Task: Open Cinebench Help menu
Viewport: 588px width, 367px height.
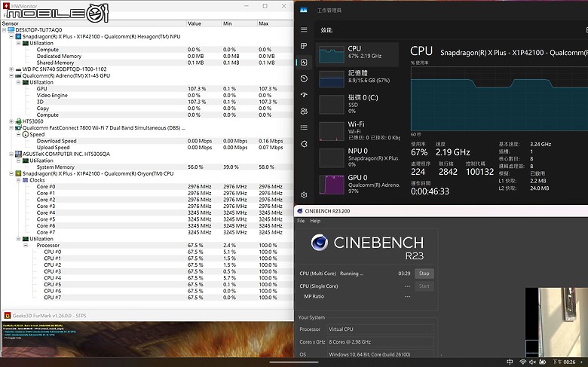Action: click(315, 221)
